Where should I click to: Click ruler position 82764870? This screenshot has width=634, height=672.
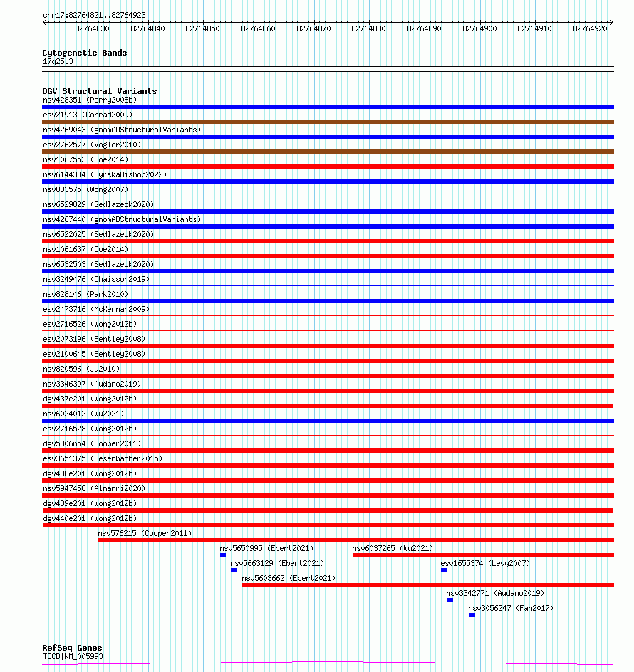313,28
